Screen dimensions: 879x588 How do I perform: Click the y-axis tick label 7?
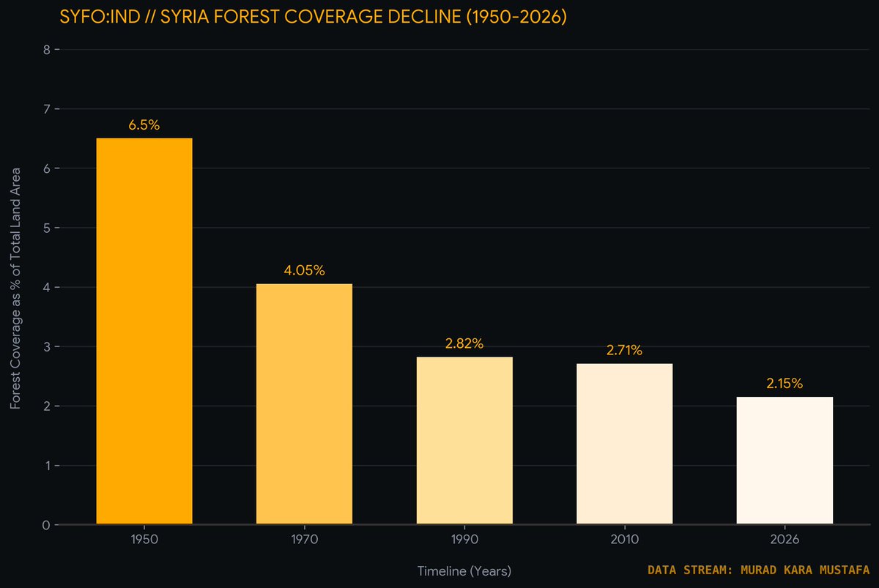coord(46,109)
